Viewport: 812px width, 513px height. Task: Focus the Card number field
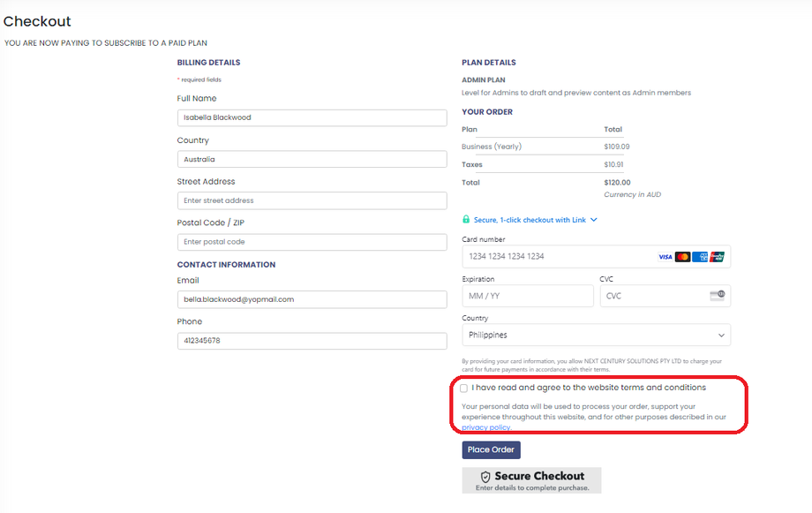pyautogui.click(x=556, y=257)
